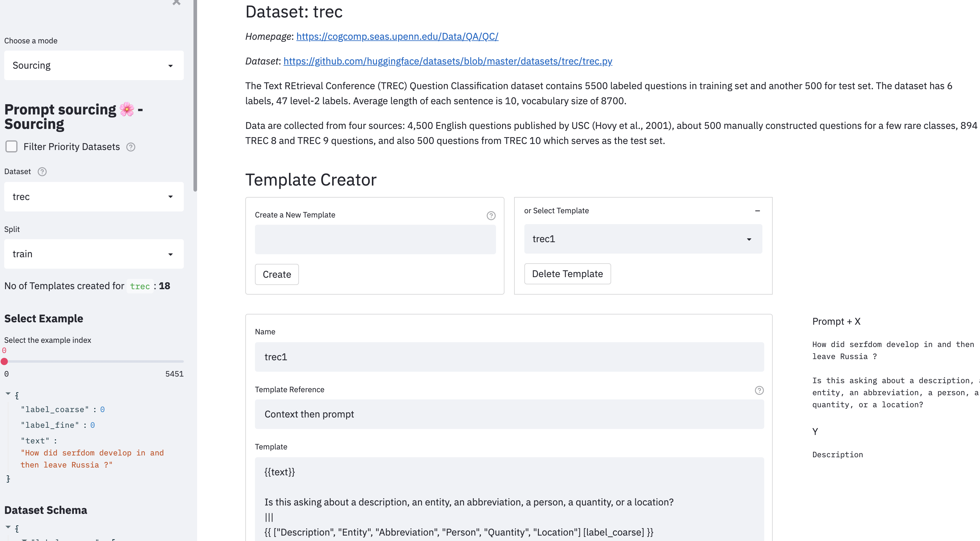
Task: Open the GitHub trec.py dataset link
Action: (448, 61)
